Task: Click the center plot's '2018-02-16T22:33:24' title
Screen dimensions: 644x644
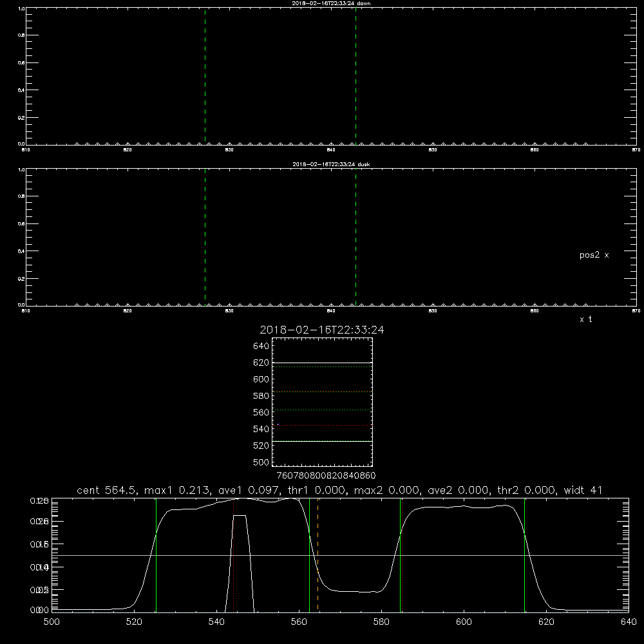Action: [322, 330]
